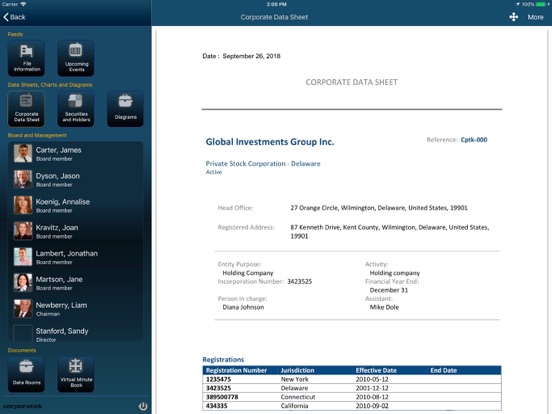Click California jurisdiction cell
This screenshot has width=552, height=414.
click(294, 406)
